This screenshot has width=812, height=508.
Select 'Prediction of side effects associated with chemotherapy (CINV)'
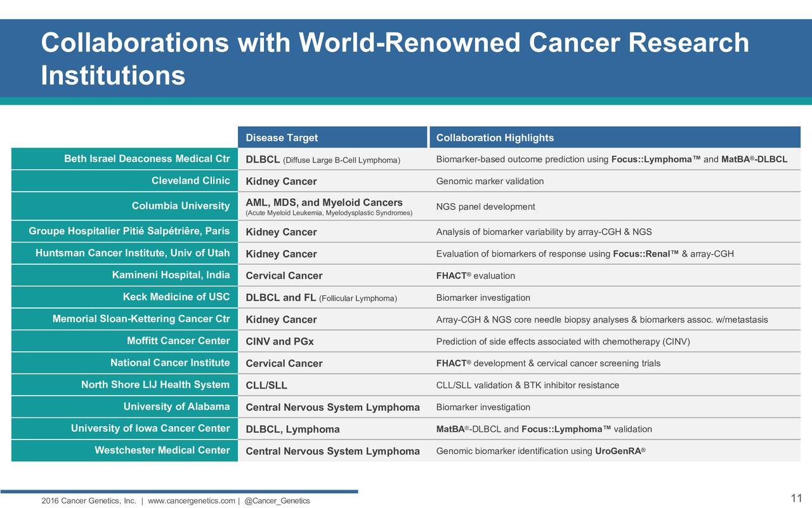click(563, 342)
